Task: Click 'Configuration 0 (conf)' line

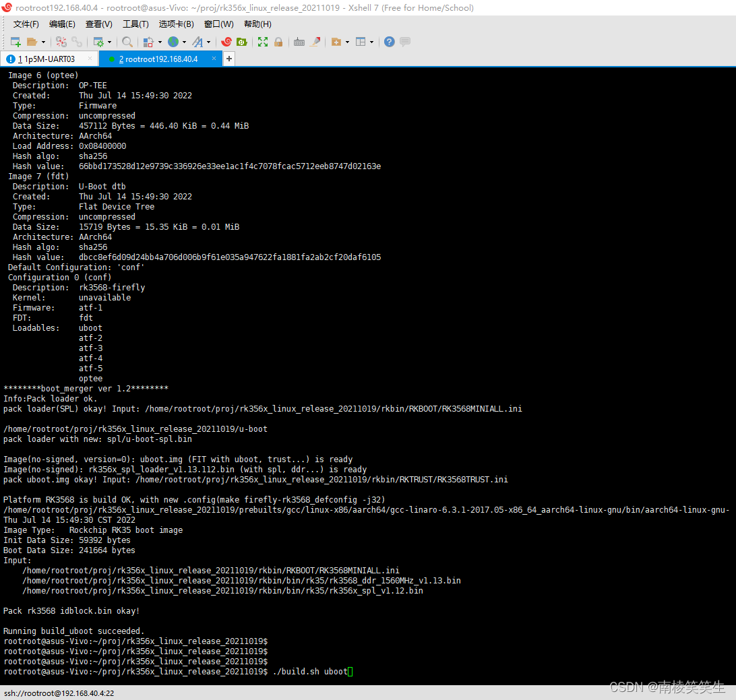Action: point(59,278)
